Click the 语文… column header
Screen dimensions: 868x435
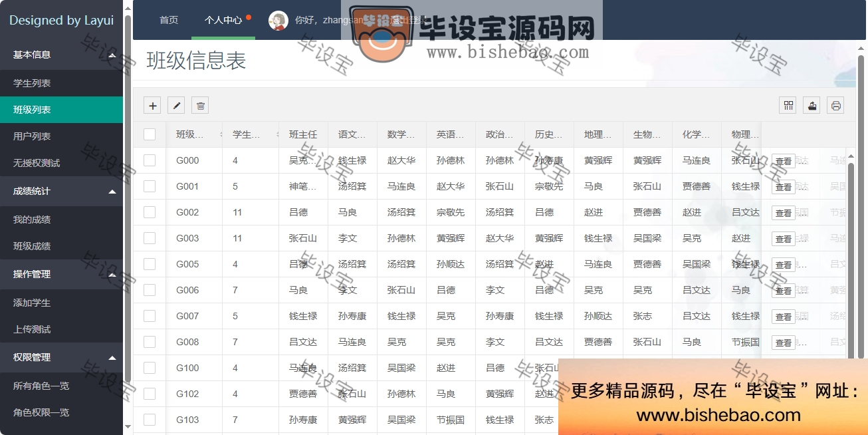352,134
